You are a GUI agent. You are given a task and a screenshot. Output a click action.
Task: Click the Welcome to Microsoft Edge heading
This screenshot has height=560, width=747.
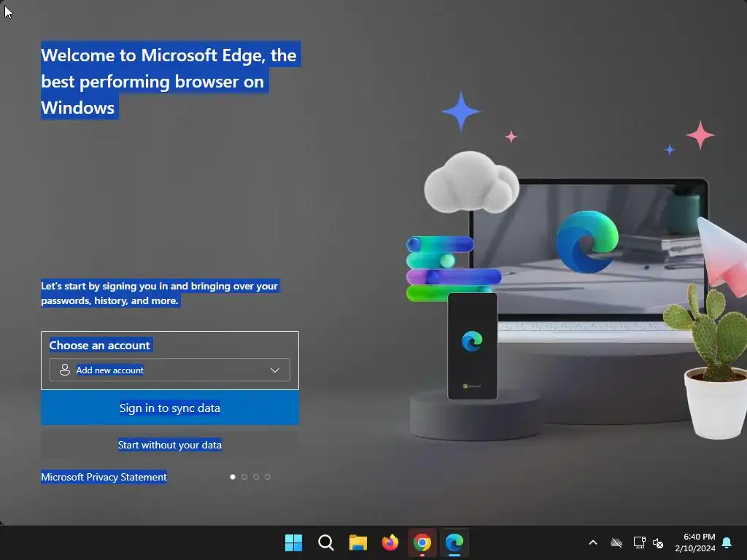[169, 81]
